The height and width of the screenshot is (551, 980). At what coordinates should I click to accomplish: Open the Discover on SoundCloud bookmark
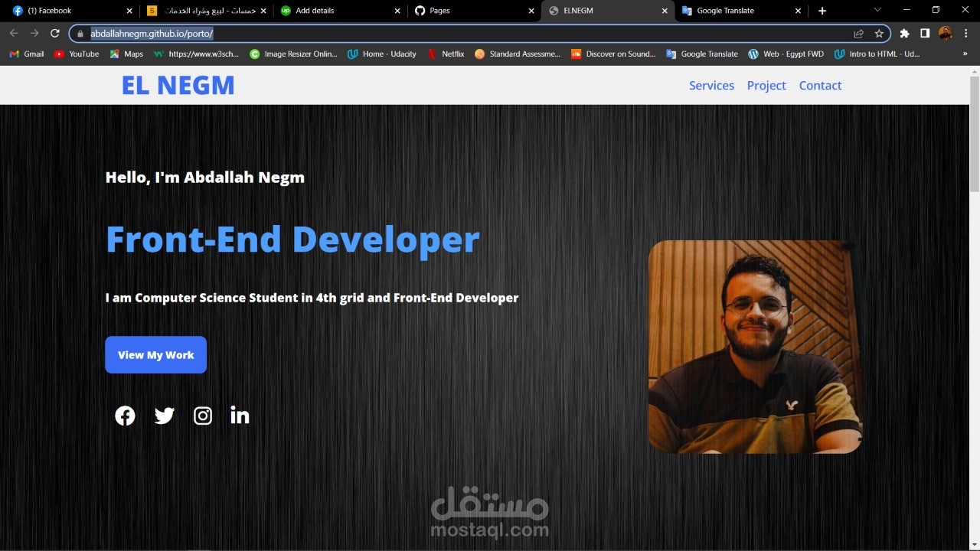point(613,54)
